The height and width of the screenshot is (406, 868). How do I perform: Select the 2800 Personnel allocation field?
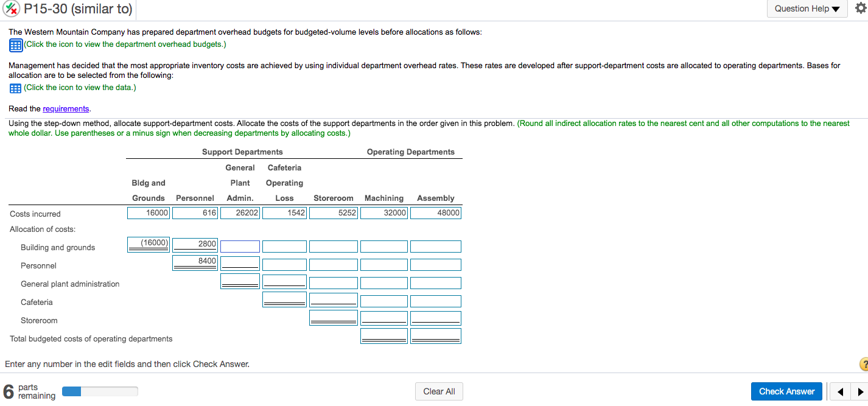[x=195, y=244]
